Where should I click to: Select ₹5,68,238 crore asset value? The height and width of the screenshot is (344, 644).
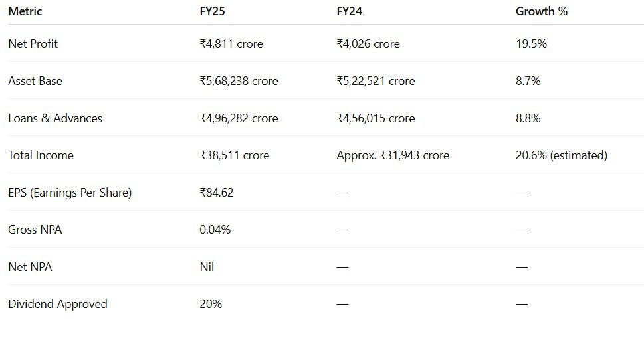coord(239,81)
